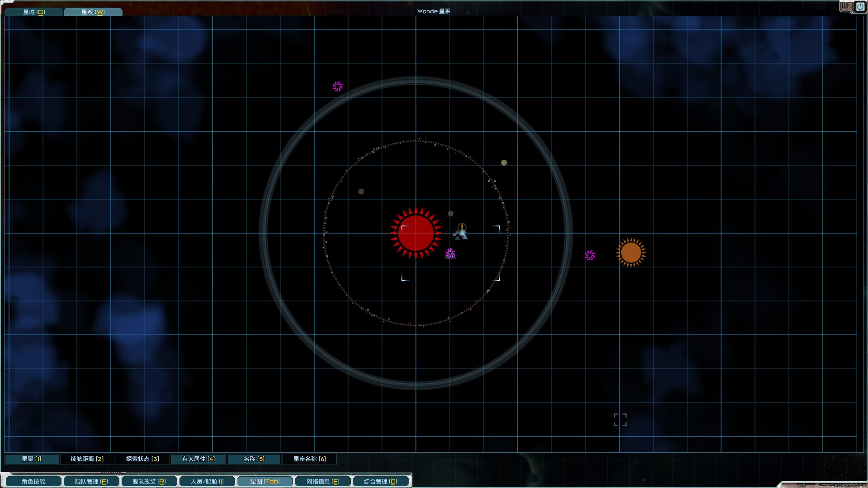The width and height of the screenshot is (868, 488).
Task: Toggle the 续航距离 [2] fuel range filter
Action: pos(87,459)
